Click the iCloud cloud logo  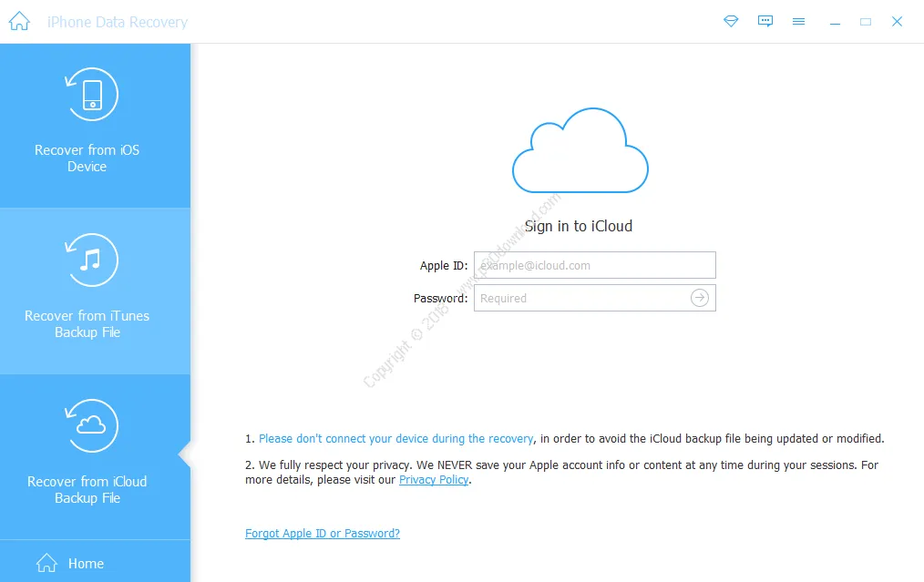[x=580, y=150]
